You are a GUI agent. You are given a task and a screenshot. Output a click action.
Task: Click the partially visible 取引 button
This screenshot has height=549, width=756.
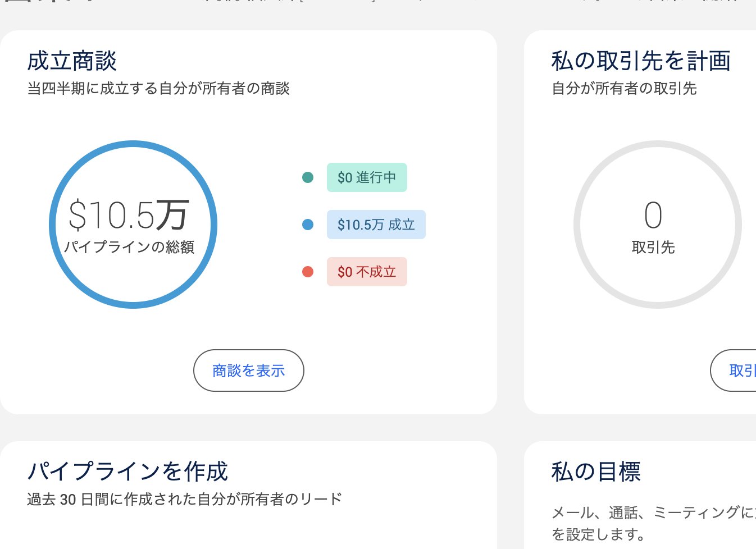[x=741, y=370]
